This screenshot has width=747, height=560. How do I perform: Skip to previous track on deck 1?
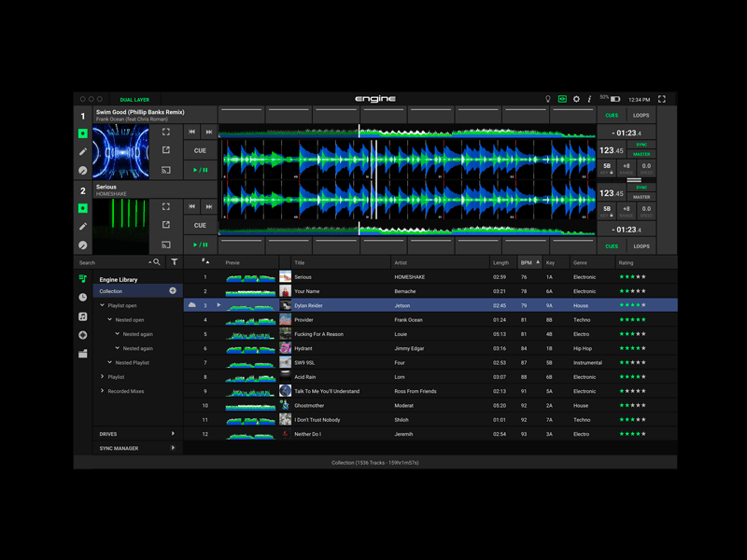[x=191, y=132]
